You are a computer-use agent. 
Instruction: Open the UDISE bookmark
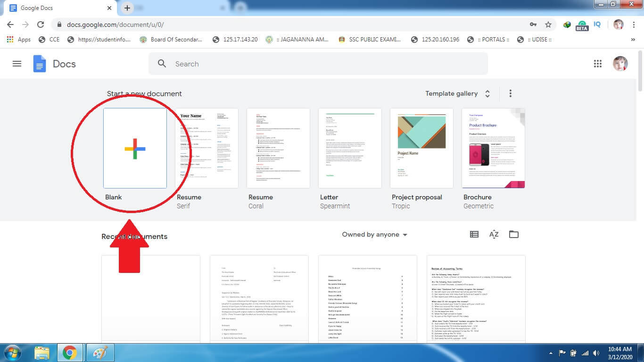tap(534, 40)
